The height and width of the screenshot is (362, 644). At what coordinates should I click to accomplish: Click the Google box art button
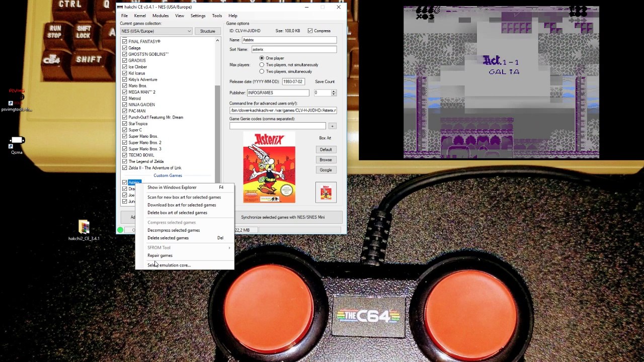coord(326,170)
